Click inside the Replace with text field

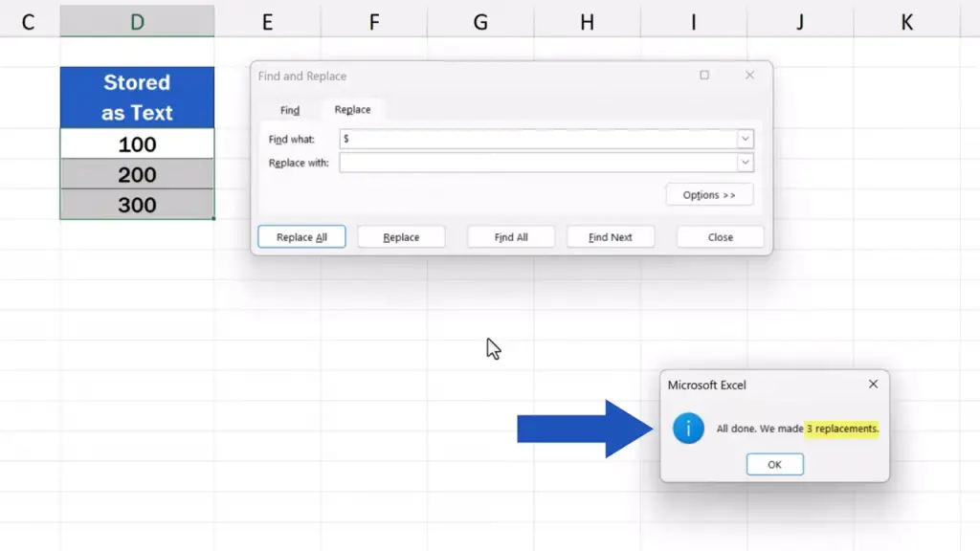[536, 163]
